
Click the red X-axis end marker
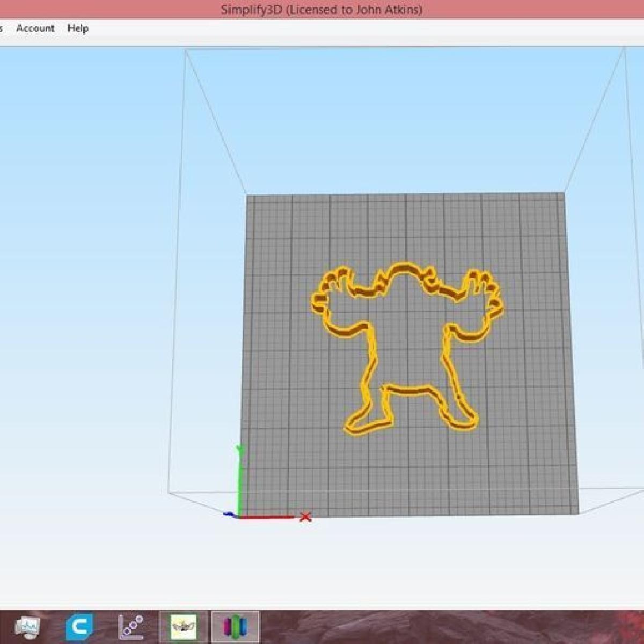(305, 517)
